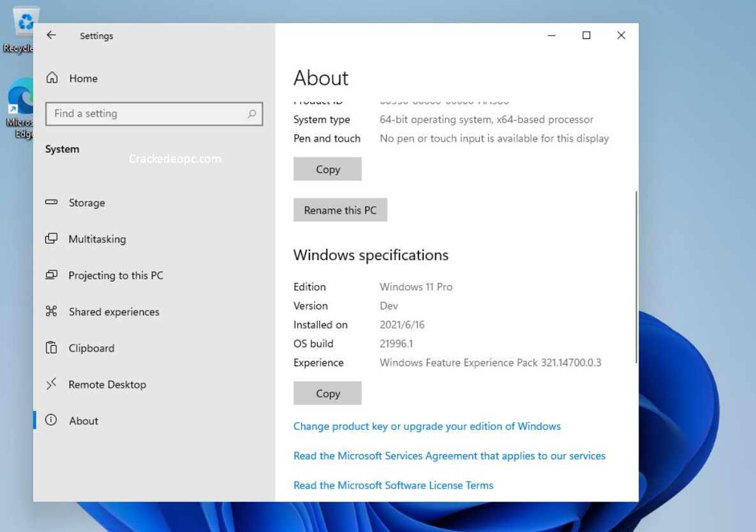Open Clipboard settings
Screen dimensions: 756x532
91,348
